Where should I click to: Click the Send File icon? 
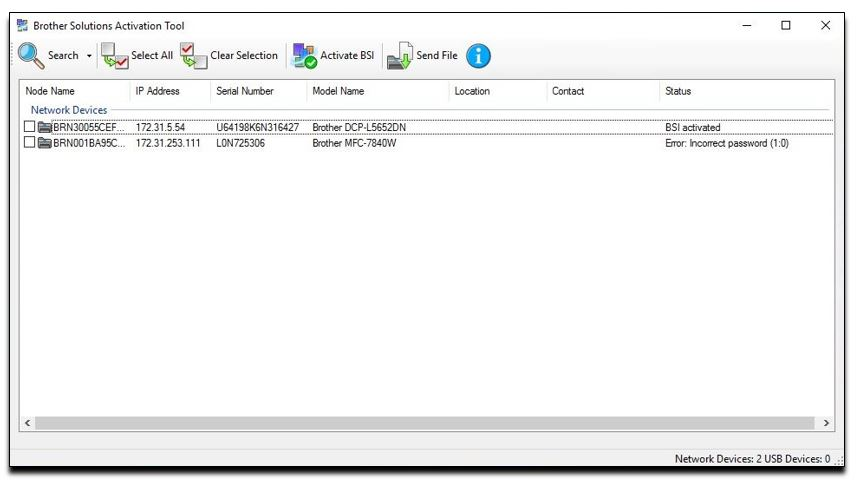point(400,56)
